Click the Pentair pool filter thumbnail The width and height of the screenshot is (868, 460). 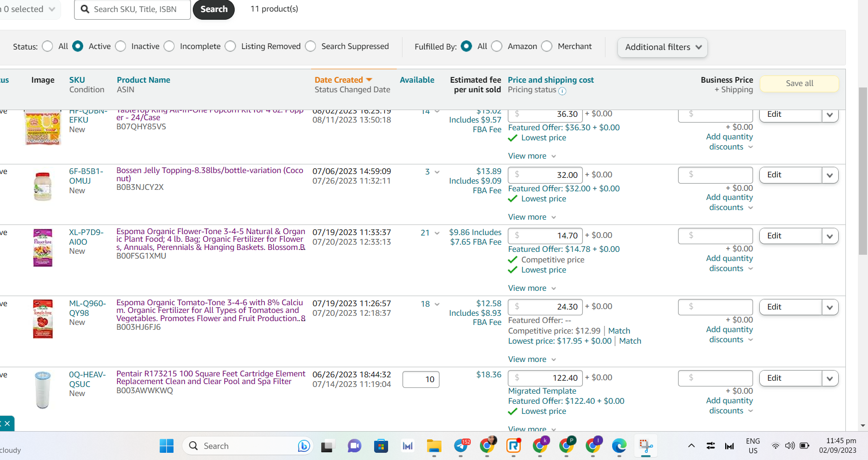pos(43,390)
